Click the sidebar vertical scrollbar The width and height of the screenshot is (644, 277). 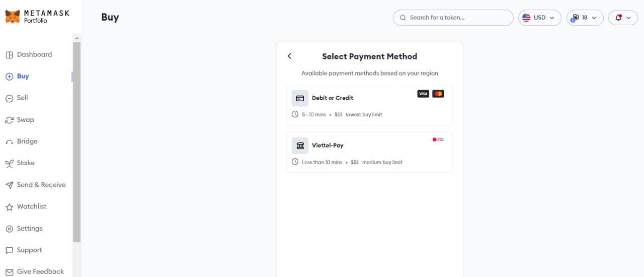point(76,142)
